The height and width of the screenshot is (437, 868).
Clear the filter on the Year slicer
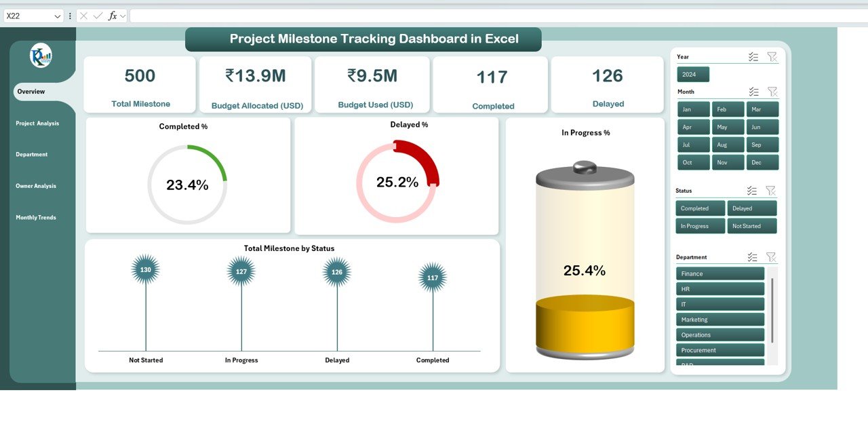[772, 57]
